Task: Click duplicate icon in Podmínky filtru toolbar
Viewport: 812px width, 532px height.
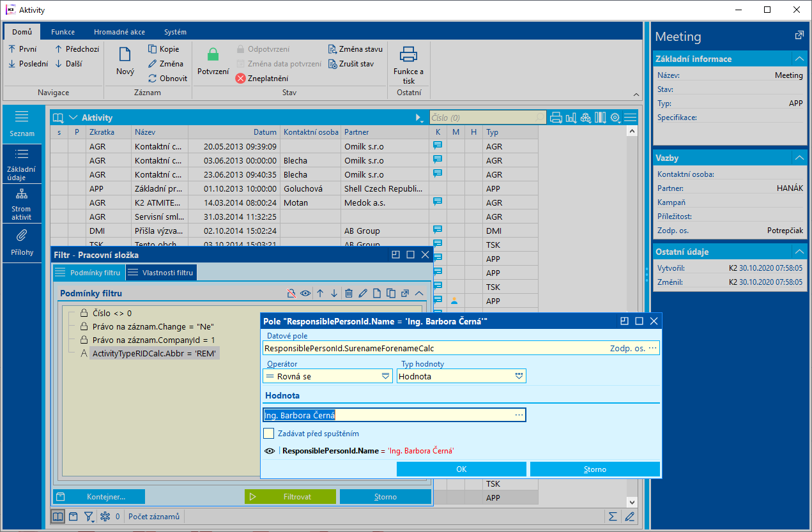Action: 391,293
